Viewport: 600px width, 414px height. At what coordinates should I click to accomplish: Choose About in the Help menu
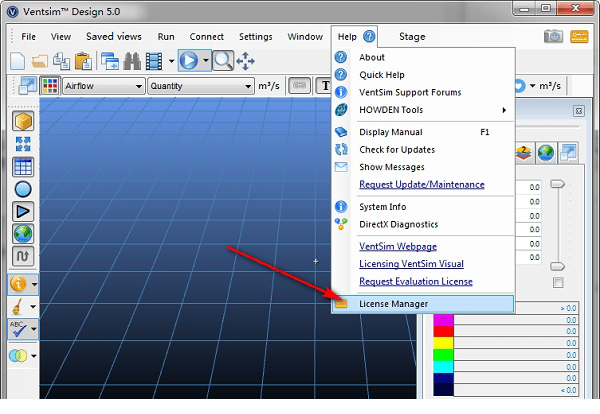tap(423, 57)
